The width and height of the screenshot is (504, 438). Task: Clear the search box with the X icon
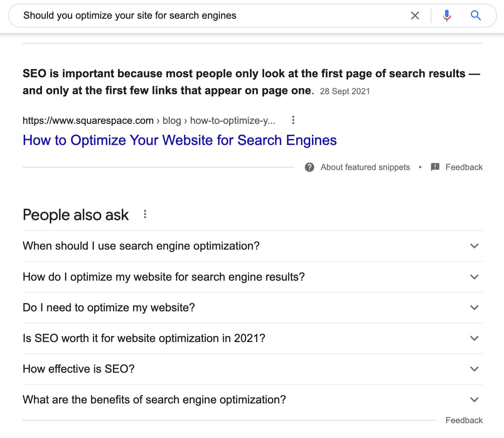(x=415, y=16)
